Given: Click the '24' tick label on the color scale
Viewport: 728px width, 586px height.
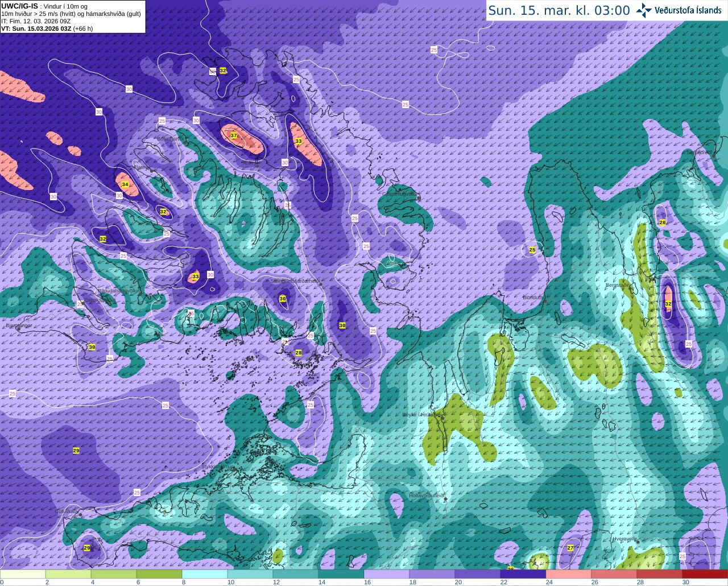Looking at the screenshot, I should point(549,582).
